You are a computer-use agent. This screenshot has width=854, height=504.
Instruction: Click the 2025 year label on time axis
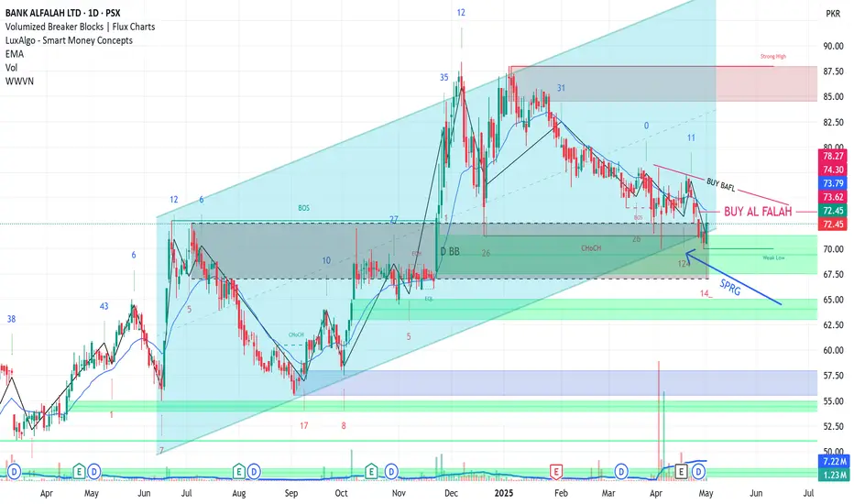[x=504, y=493]
